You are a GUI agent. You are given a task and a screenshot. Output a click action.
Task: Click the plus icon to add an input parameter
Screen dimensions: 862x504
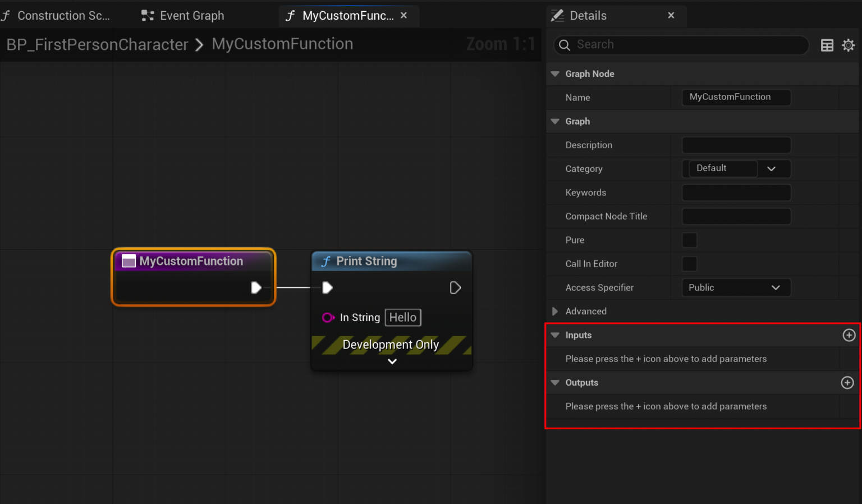coord(849,335)
